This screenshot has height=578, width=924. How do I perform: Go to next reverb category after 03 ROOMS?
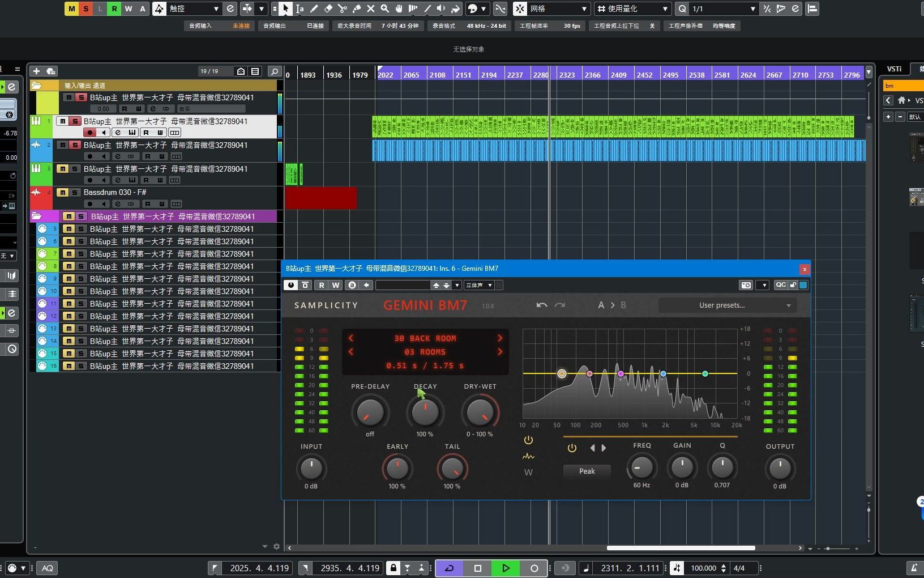point(500,352)
